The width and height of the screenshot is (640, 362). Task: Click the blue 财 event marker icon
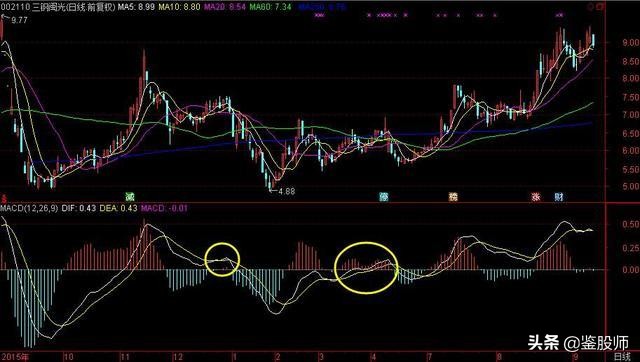click(559, 197)
